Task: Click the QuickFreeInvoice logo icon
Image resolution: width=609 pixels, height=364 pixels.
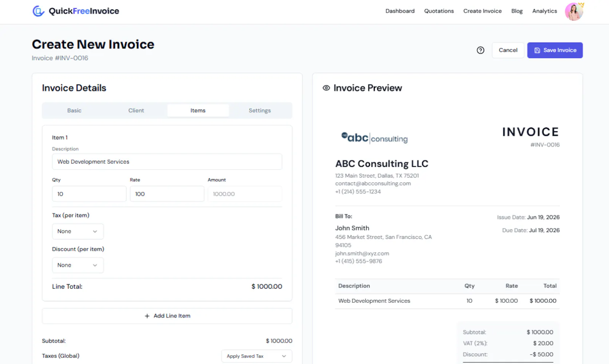Action: click(38, 11)
